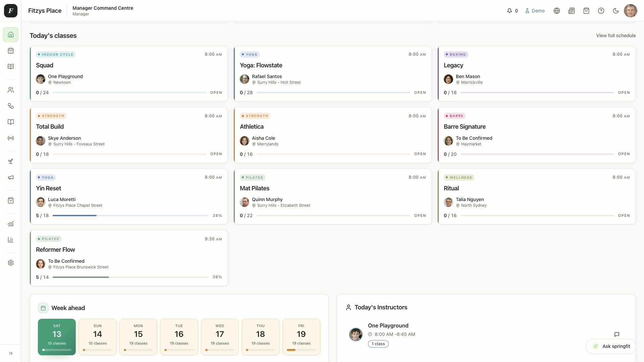Screen dimensions: 644x362
Task: Click the Fitzys Place F logo
Action: pos(11,11)
